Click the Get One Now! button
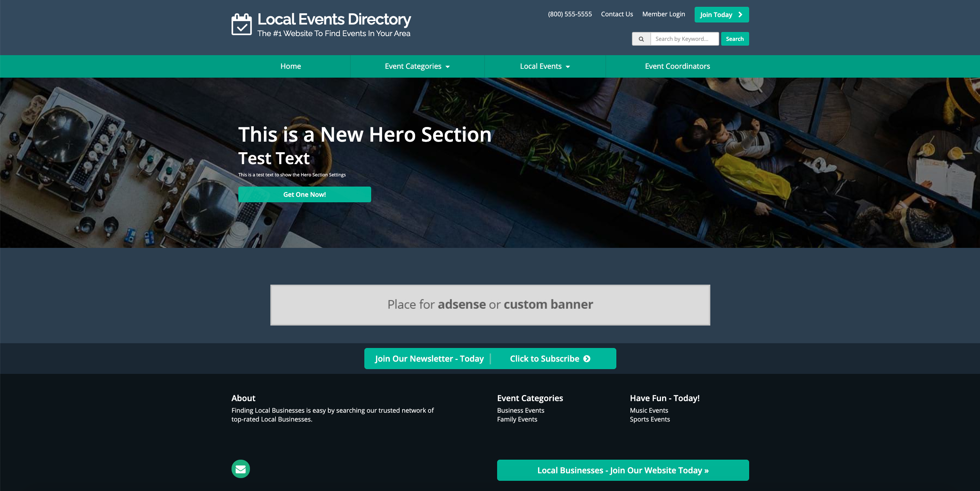This screenshot has width=980, height=491. pyautogui.click(x=304, y=194)
